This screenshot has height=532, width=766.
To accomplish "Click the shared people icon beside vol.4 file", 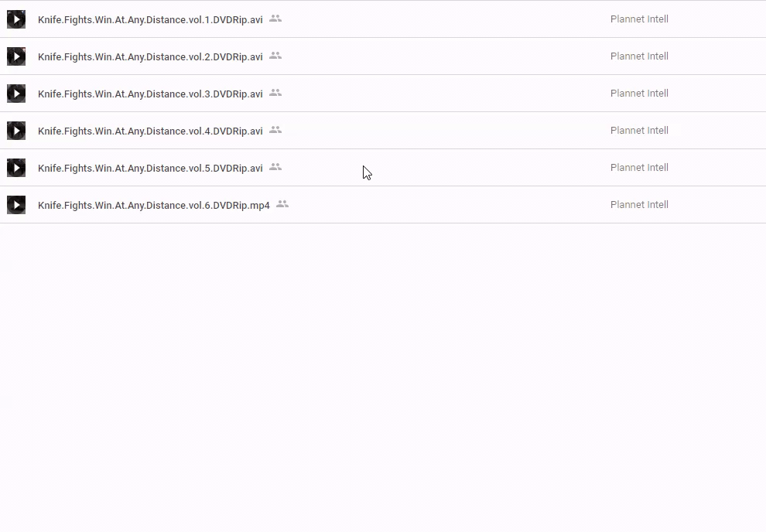I will pyautogui.click(x=275, y=130).
